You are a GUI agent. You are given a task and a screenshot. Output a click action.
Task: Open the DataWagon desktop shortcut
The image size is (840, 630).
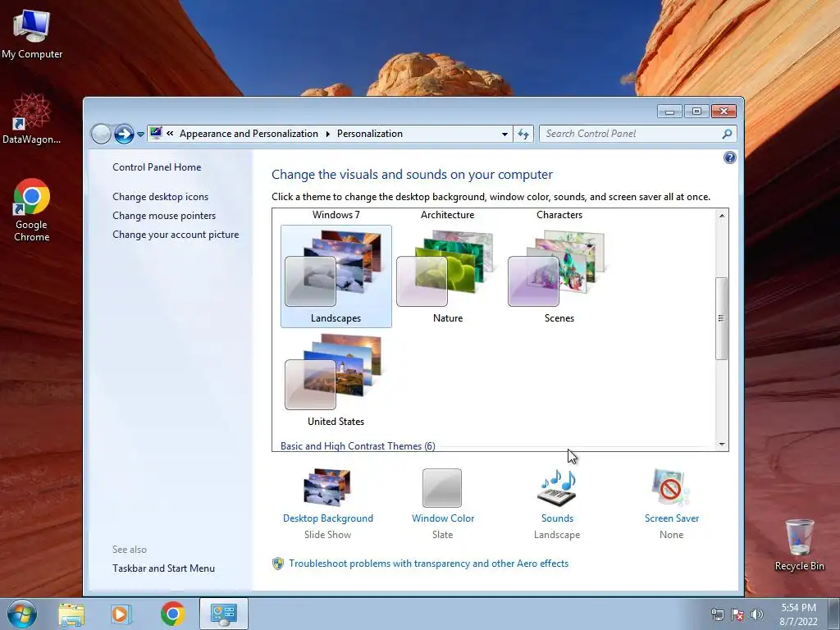pos(32,118)
